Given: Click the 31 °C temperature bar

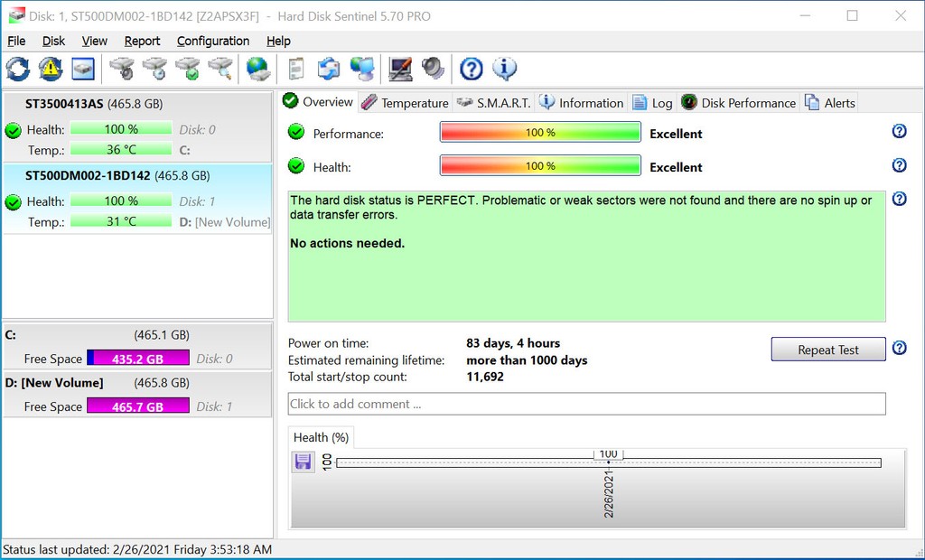Looking at the screenshot, I should (x=121, y=221).
